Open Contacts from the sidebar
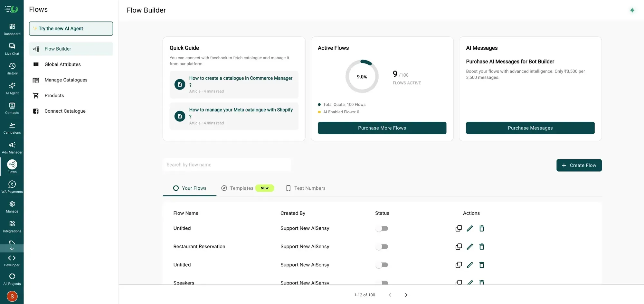644x304 pixels. coord(12,108)
